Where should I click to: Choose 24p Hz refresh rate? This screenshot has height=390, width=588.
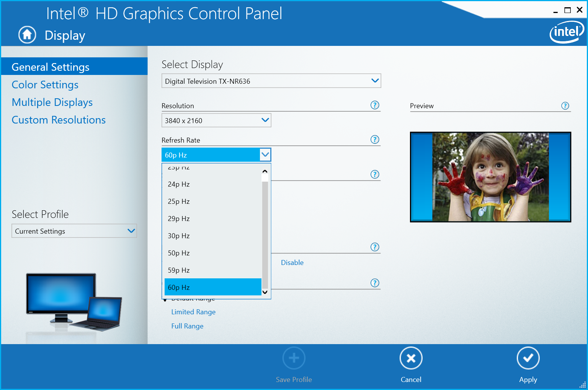pos(213,184)
